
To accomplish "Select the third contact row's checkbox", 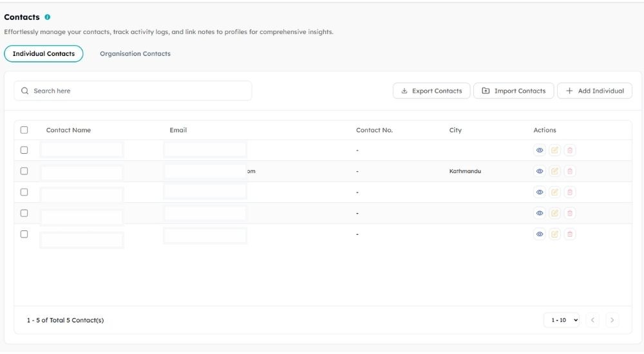I will (x=24, y=192).
